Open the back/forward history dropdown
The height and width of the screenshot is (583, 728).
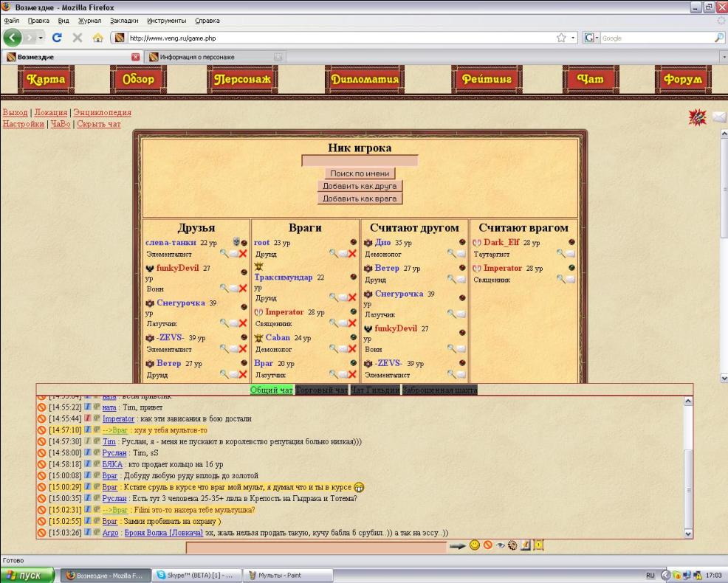click(41, 38)
